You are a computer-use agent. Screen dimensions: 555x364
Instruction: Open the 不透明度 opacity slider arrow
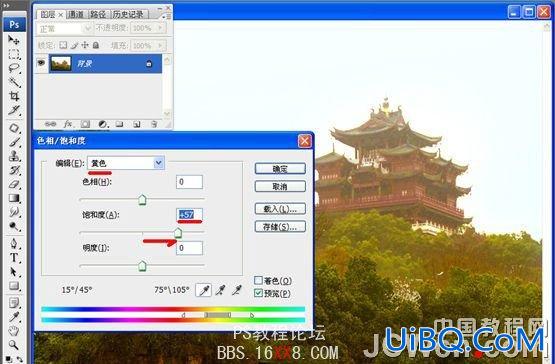click(x=160, y=28)
